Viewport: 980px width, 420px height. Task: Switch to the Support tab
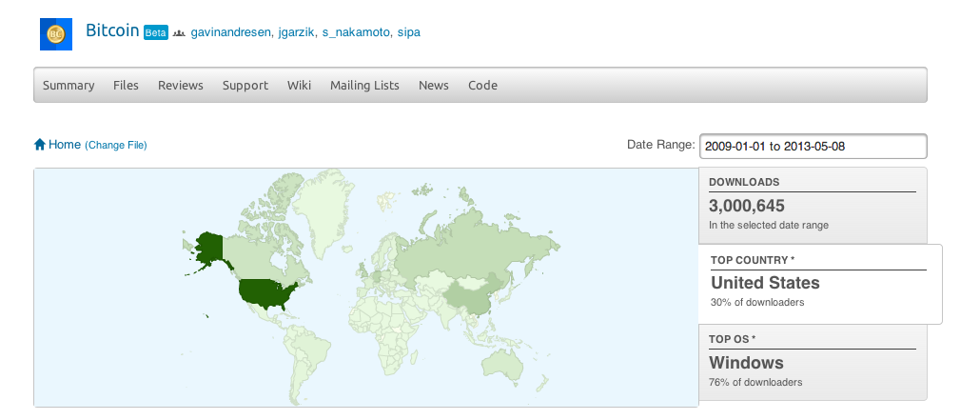click(245, 85)
